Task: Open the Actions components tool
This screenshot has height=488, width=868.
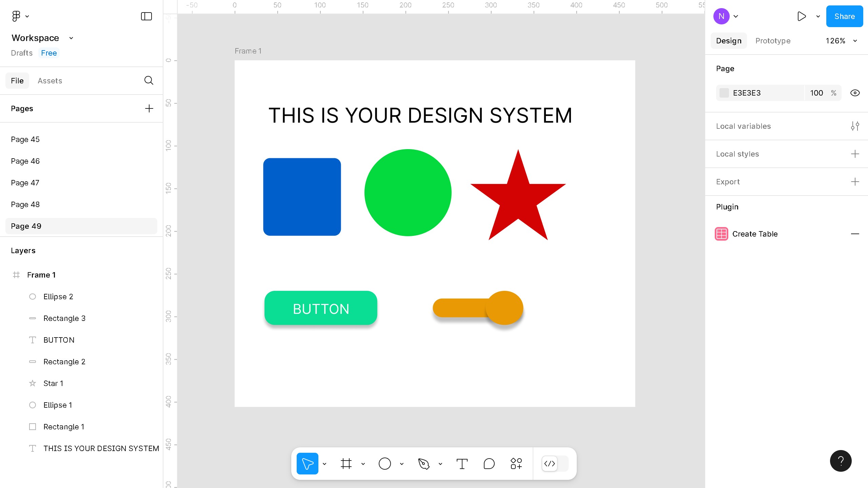Action: pyautogui.click(x=516, y=464)
